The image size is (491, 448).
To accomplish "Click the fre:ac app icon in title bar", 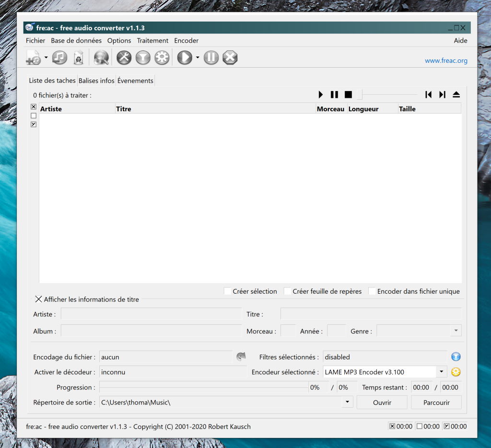I will [30, 27].
